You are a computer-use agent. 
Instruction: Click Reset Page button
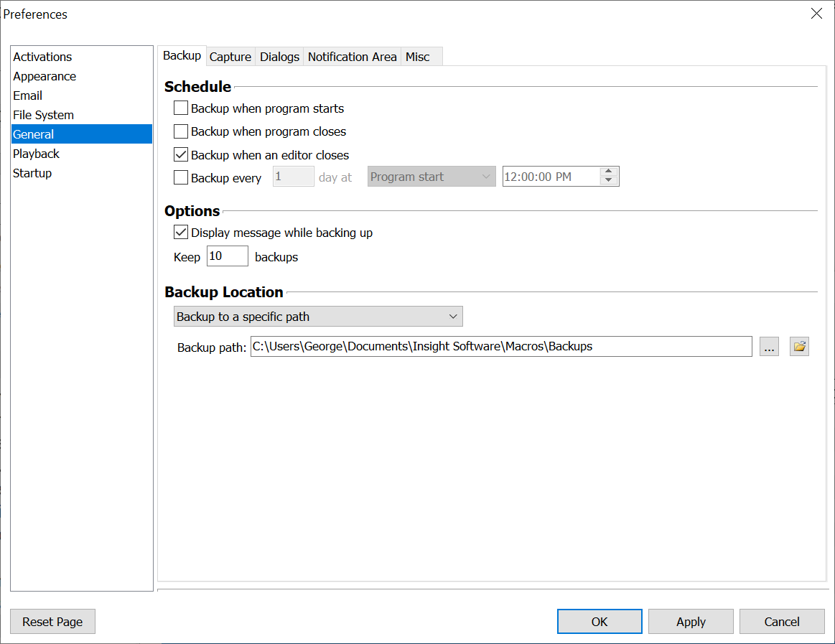pyautogui.click(x=52, y=622)
